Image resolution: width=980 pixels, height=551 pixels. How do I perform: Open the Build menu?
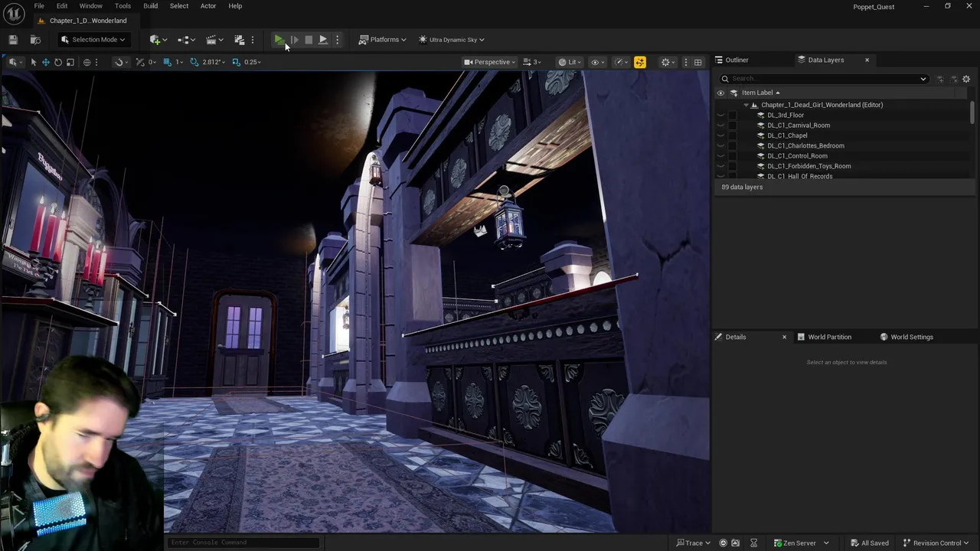(x=150, y=6)
